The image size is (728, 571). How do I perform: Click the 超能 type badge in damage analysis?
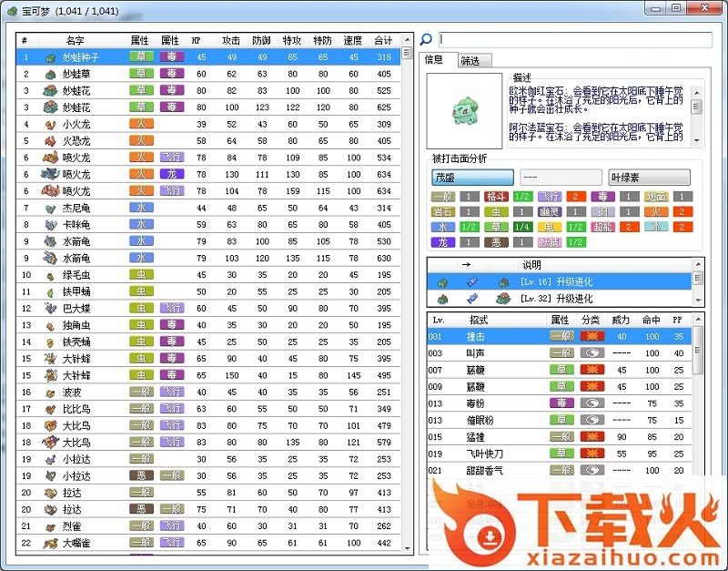pos(602,227)
